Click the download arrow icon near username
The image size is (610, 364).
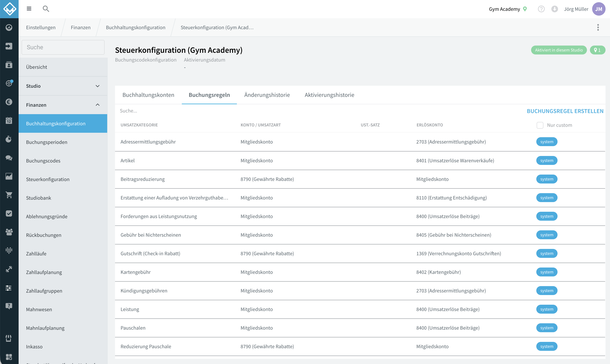(x=555, y=9)
